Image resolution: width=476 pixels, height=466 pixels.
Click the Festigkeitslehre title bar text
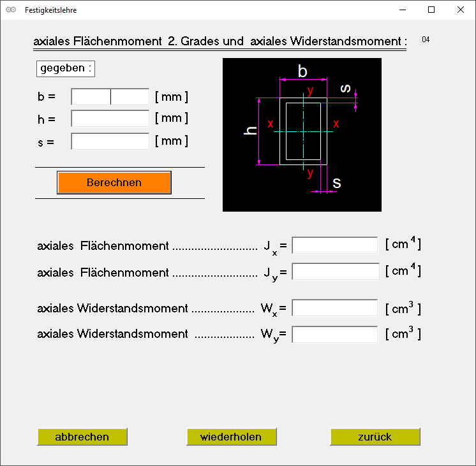click(x=51, y=10)
